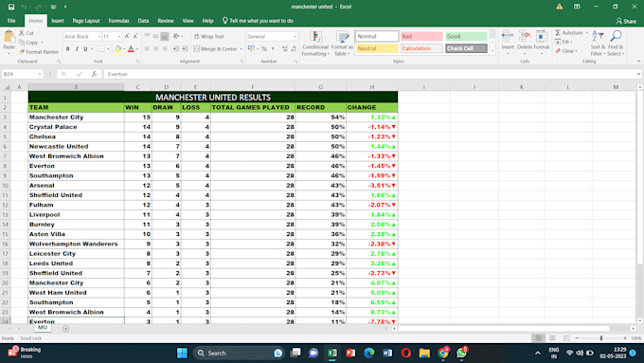Increase font size with larger A icon

click(127, 36)
